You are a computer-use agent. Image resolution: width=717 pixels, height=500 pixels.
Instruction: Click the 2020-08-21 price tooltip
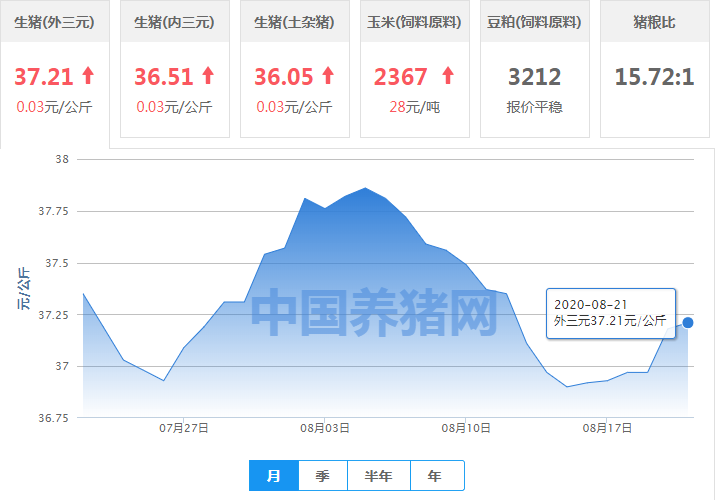(610, 312)
